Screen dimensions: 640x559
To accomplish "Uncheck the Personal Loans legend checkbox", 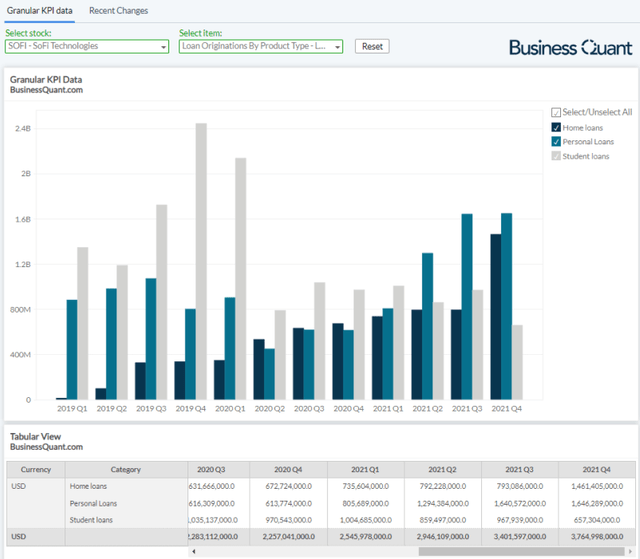I will point(556,142).
